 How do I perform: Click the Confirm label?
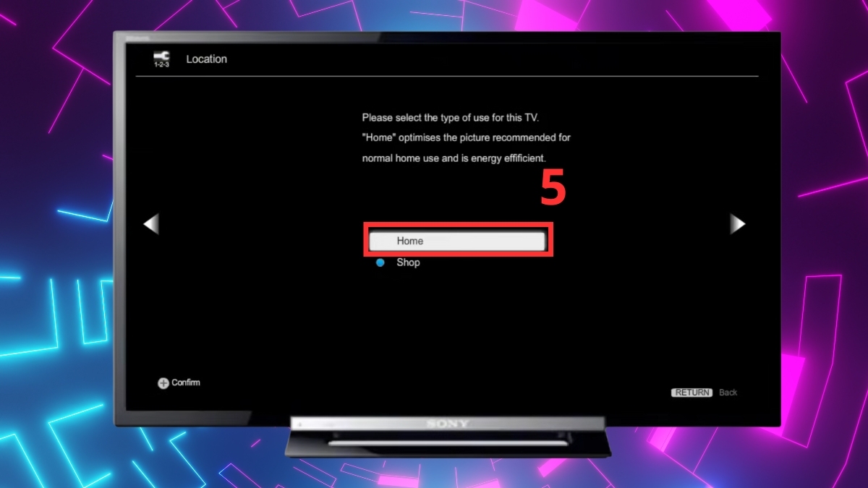point(186,382)
